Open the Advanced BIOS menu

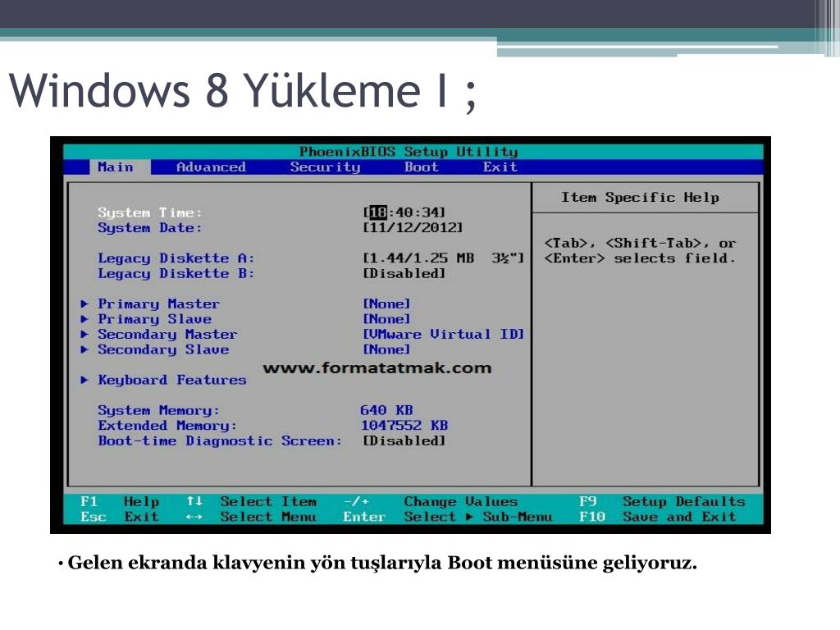pyautogui.click(x=211, y=167)
